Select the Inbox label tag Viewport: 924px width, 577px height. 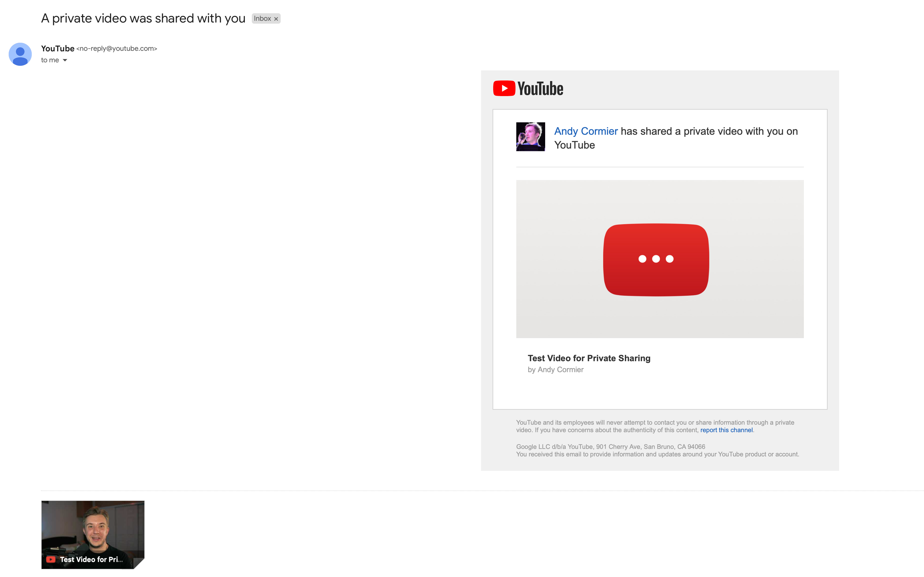coord(263,18)
